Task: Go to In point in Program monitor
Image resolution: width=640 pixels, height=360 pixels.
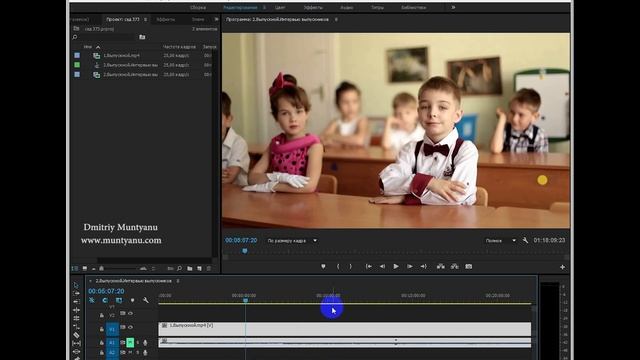Action: tap(369, 267)
